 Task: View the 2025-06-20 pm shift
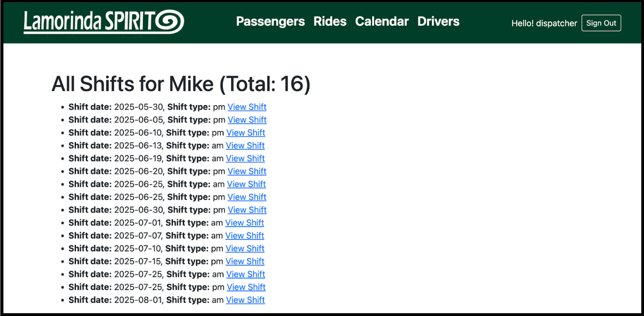(247, 171)
